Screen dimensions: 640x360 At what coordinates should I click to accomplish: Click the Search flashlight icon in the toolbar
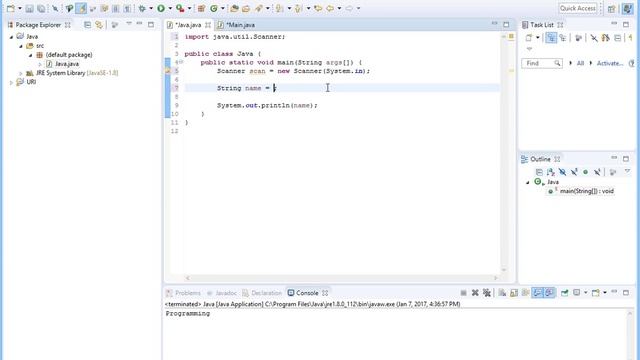(258, 8)
